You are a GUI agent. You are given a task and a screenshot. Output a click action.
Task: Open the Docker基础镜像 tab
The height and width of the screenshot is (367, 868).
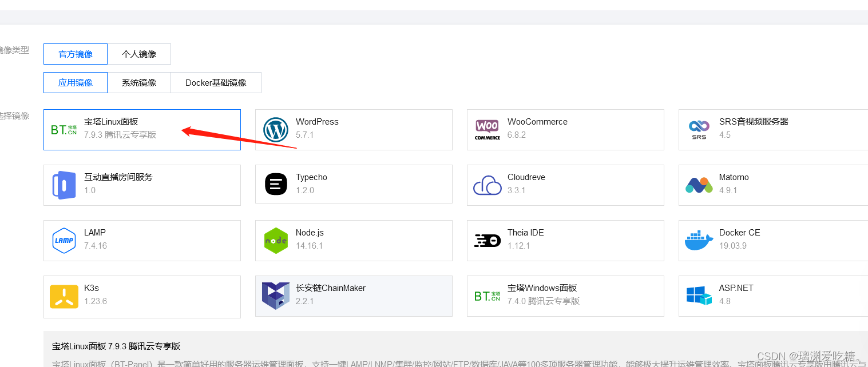click(216, 82)
